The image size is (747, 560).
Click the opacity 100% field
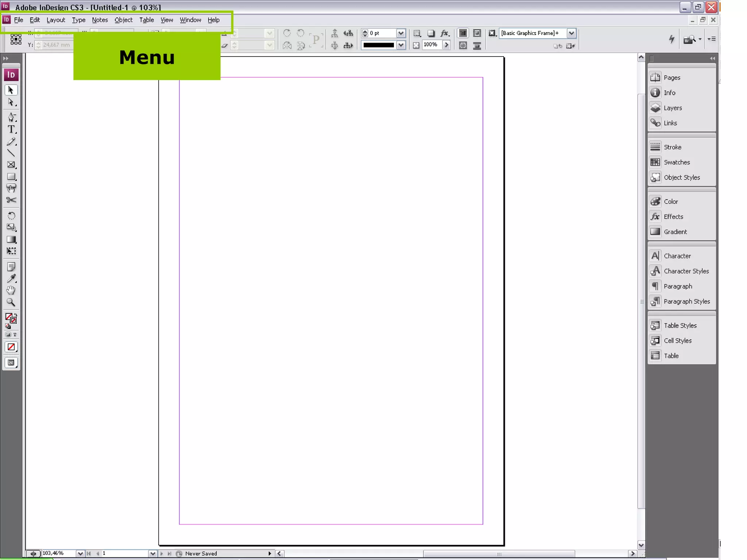point(431,45)
